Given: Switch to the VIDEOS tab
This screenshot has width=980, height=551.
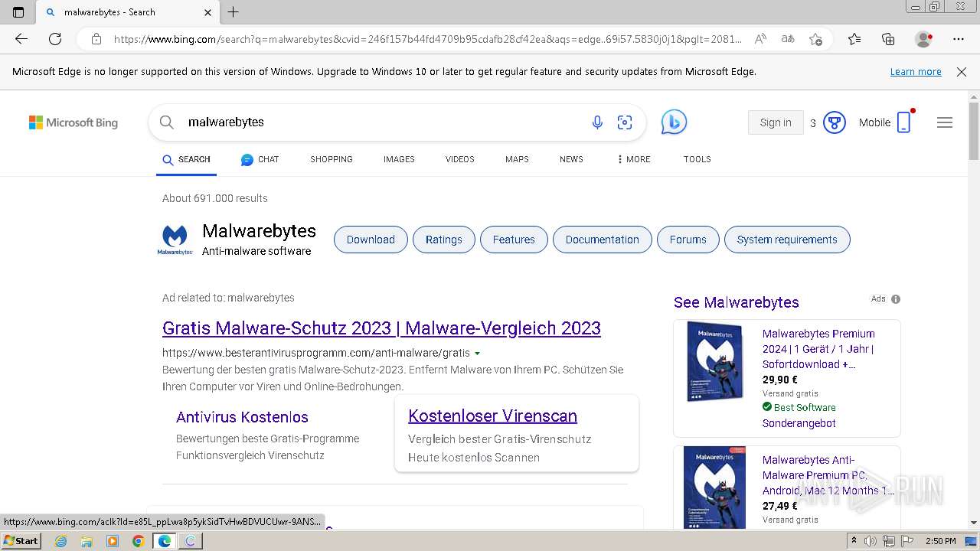Looking at the screenshot, I should coord(460,159).
